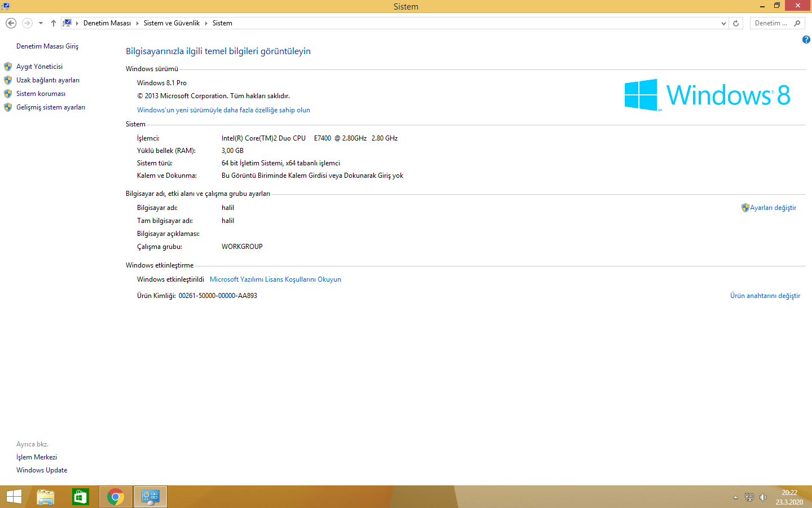Click Ayarları değiştir
Viewport: 812px width, 508px height.
click(x=773, y=208)
